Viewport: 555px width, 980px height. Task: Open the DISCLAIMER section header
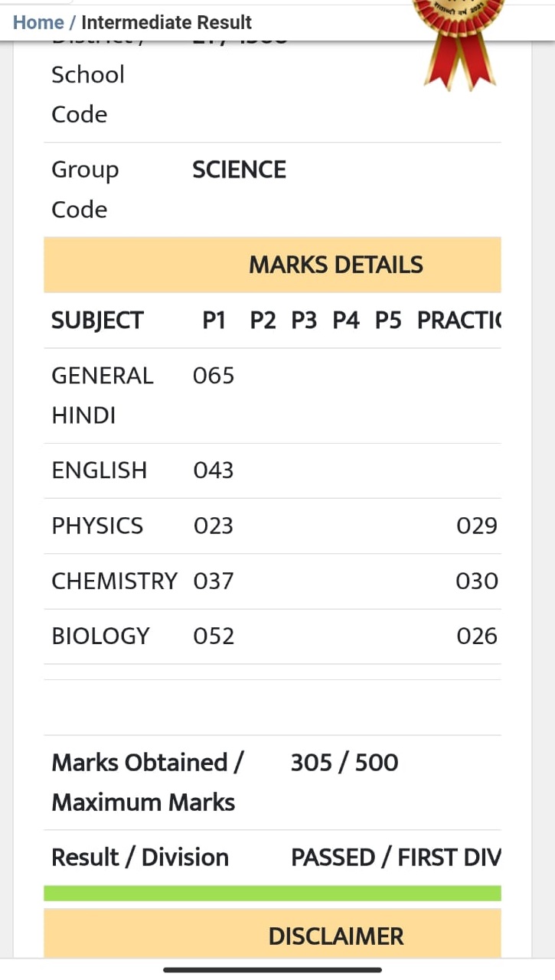pos(273,933)
